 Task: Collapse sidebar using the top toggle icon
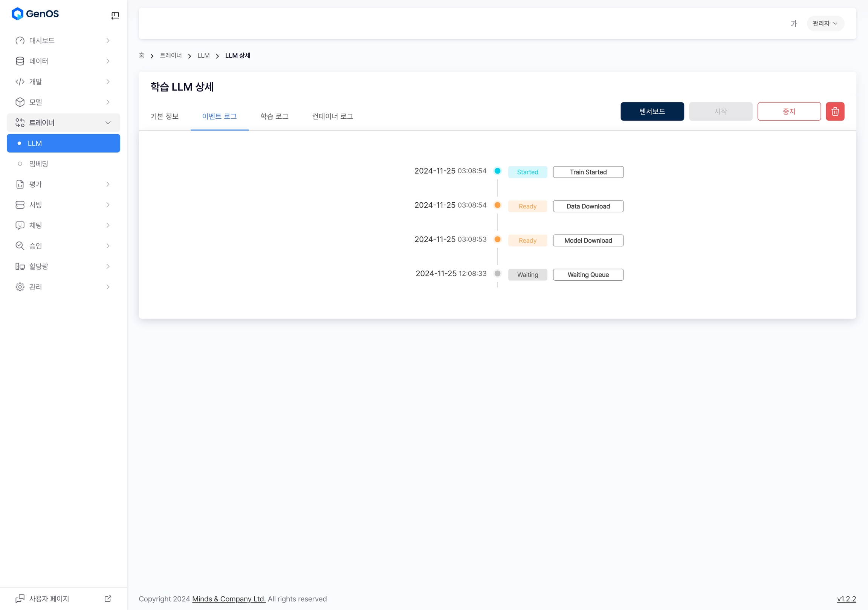click(x=115, y=15)
